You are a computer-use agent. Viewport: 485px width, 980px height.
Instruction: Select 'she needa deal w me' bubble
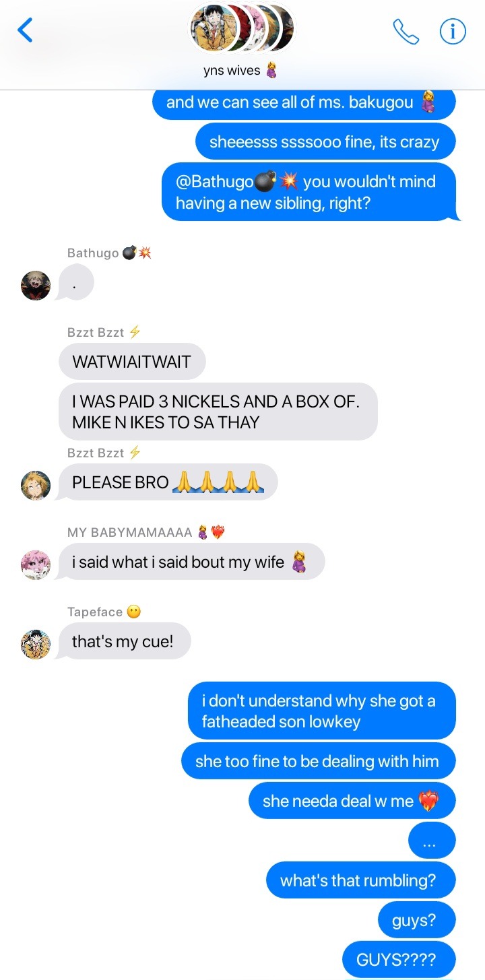[x=350, y=800]
